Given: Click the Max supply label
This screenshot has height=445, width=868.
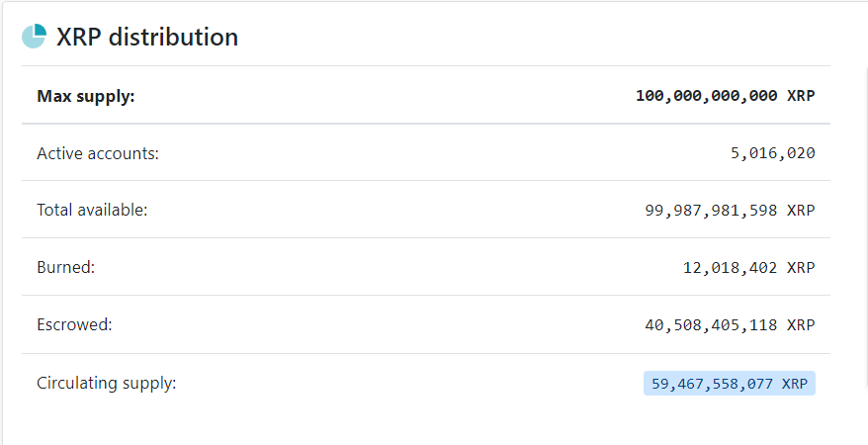Looking at the screenshot, I should point(86,96).
